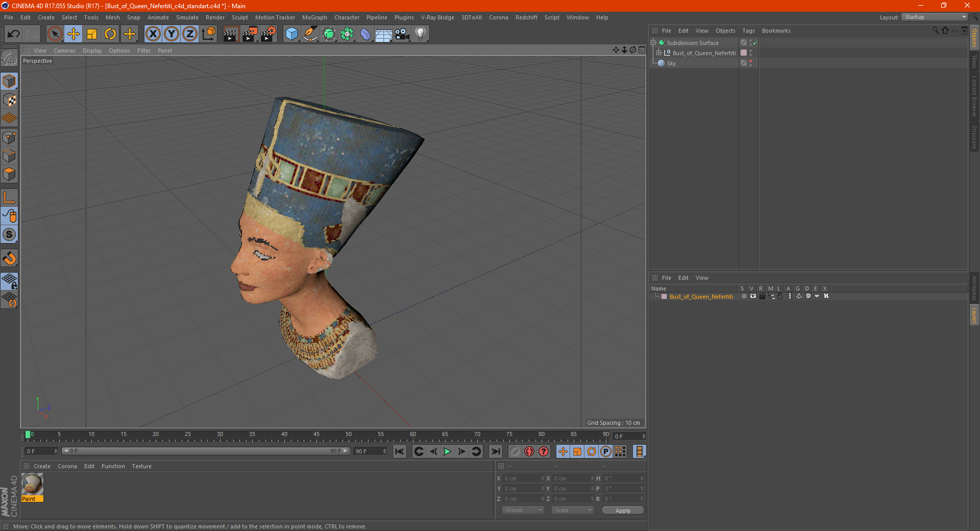Image resolution: width=980 pixels, height=531 pixels.
Task: Switch to Points mode
Action: [9, 137]
